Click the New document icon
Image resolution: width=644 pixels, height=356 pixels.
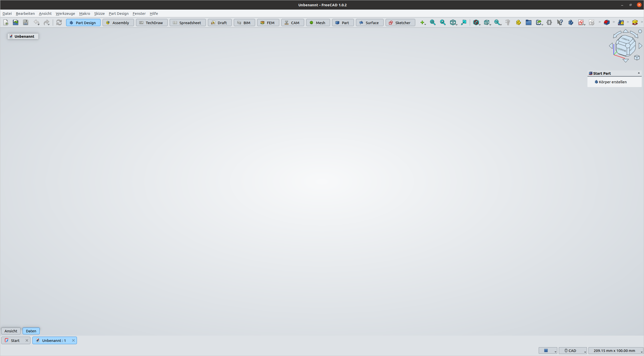[6, 22]
